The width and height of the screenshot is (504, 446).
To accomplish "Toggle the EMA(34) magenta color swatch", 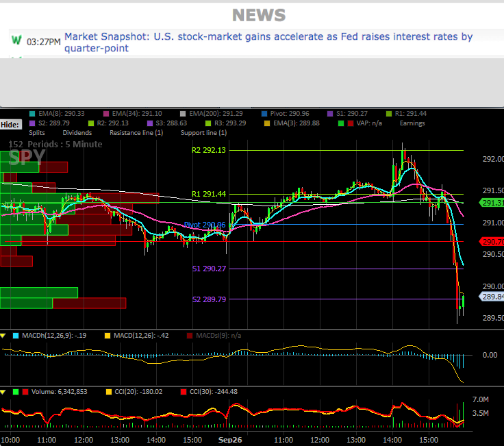I will pyautogui.click(x=105, y=114).
